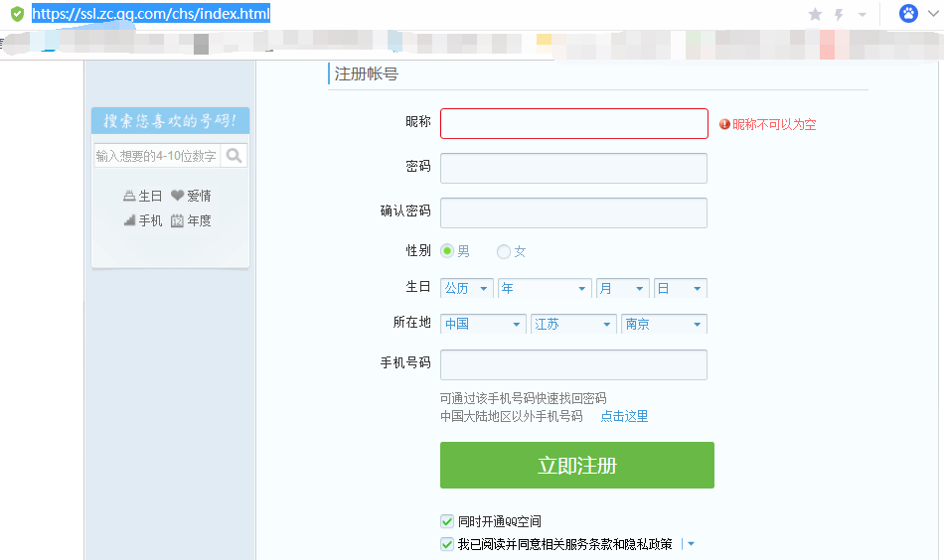Toggle the 我已阅读并同意 terms checkbox
944x560 pixels.
(447, 544)
